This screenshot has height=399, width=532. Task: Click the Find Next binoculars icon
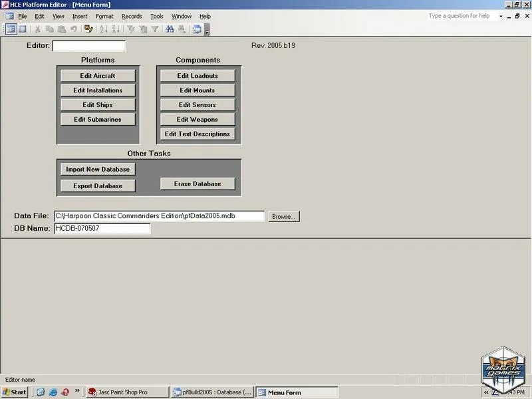tap(182, 29)
